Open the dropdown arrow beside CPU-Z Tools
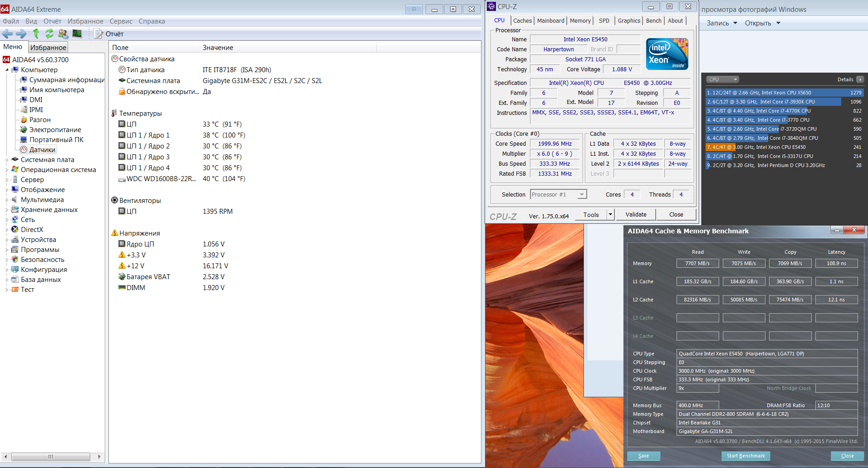 coord(611,215)
